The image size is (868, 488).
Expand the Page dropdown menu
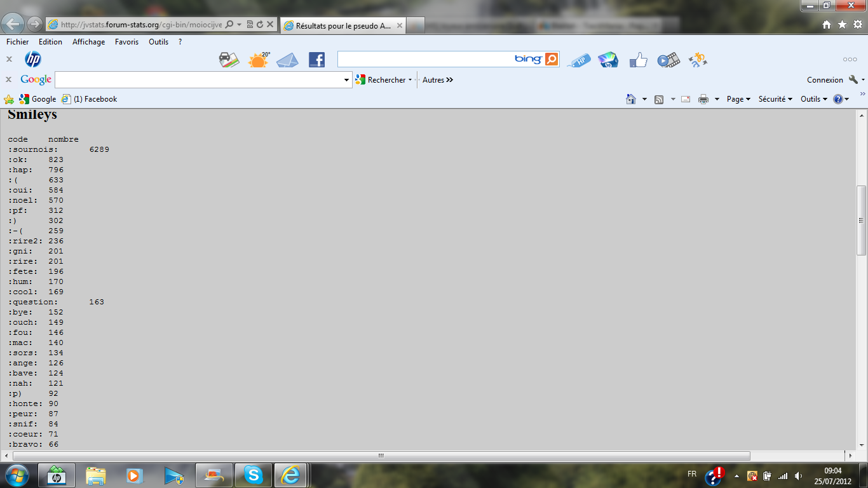point(738,99)
